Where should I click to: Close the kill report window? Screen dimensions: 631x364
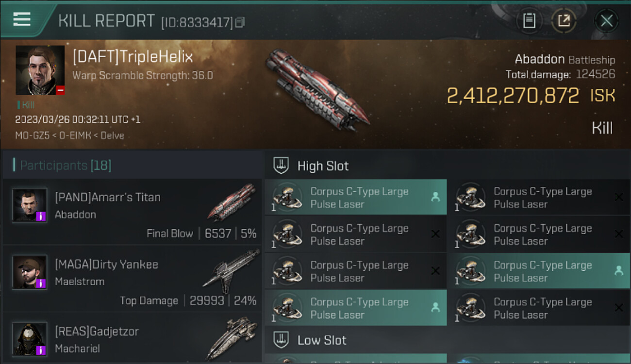pos(606,21)
